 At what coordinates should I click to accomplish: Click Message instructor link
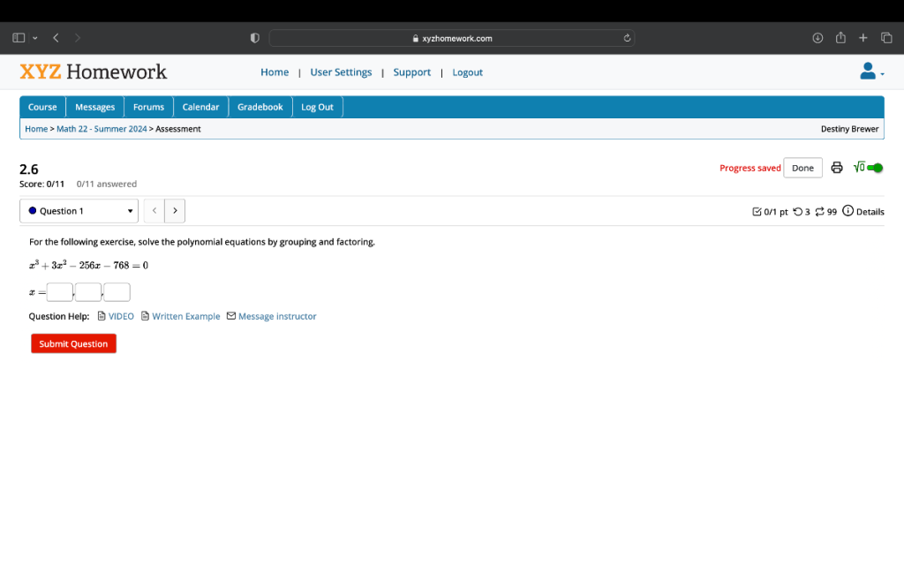coord(276,316)
